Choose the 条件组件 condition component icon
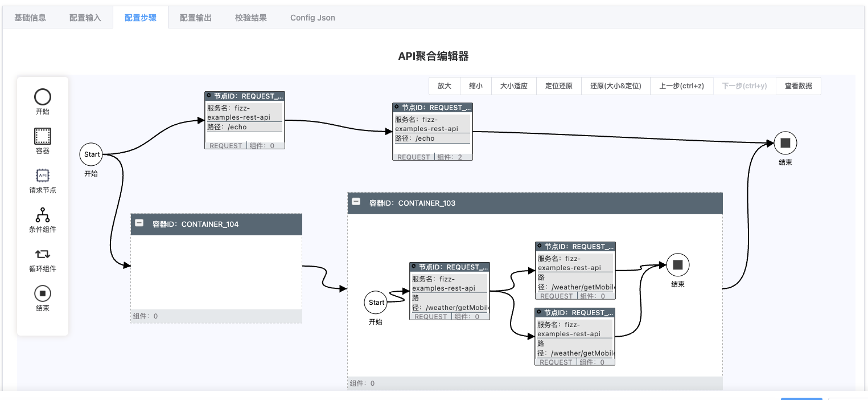The height and width of the screenshot is (400, 868). coord(43,215)
